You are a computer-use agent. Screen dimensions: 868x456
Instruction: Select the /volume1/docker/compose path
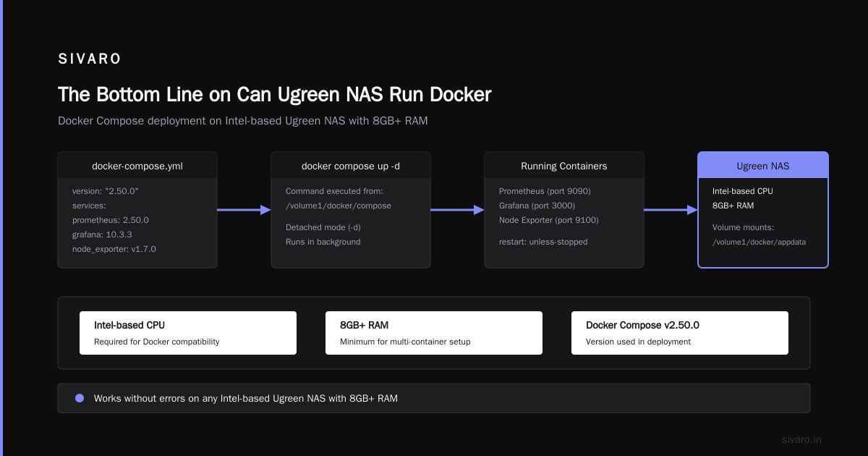pos(339,206)
